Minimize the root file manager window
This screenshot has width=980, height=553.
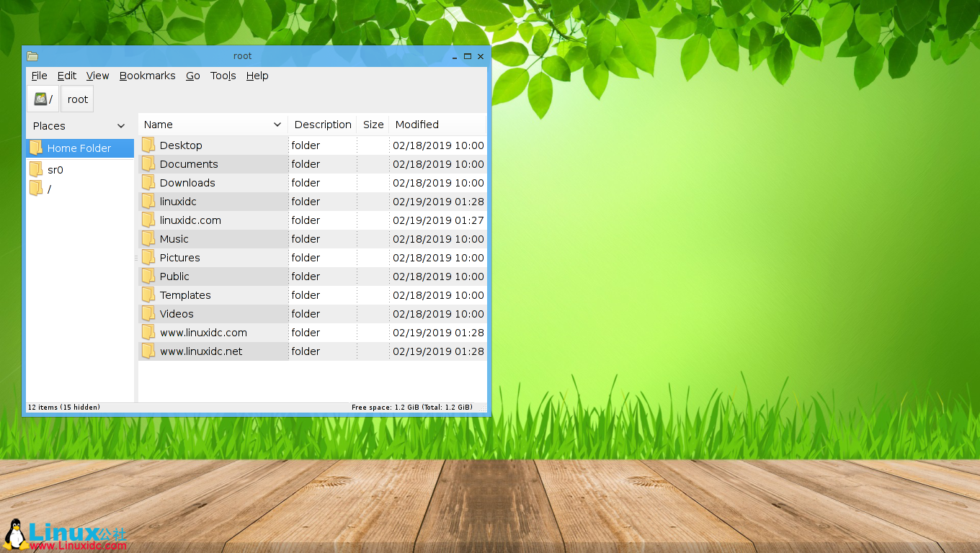click(455, 57)
